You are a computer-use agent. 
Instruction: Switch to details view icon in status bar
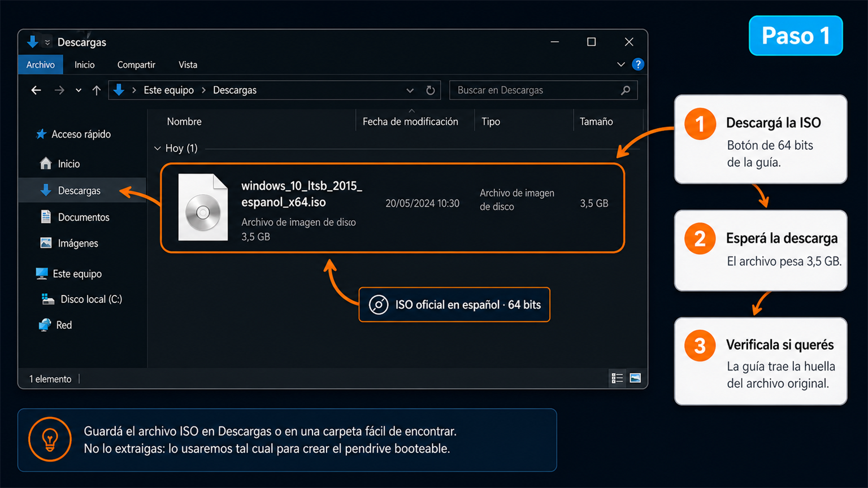(617, 378)
